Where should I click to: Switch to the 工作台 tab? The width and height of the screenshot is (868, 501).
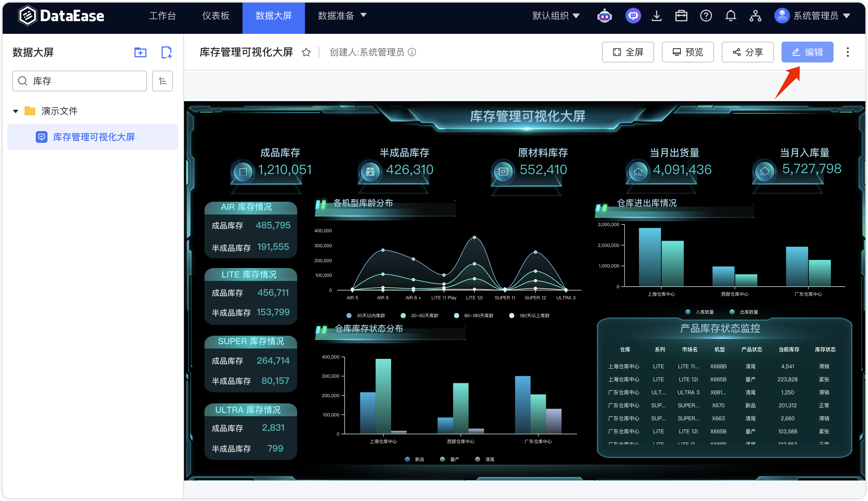[163, 16]
